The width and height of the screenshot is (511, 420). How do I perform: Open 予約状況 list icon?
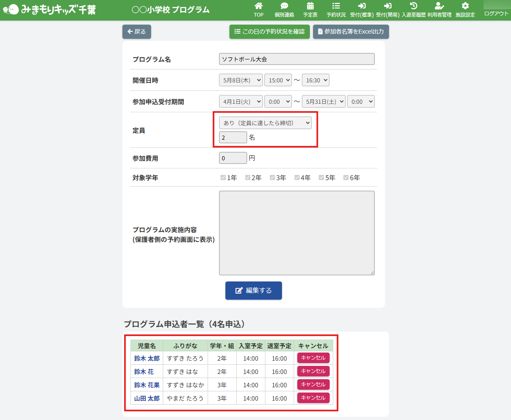pyautogui.click(x=336, y=6)
